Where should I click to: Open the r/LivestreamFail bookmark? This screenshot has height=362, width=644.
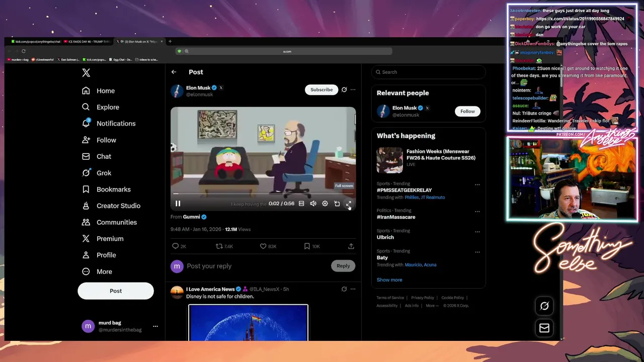(42, 60)
